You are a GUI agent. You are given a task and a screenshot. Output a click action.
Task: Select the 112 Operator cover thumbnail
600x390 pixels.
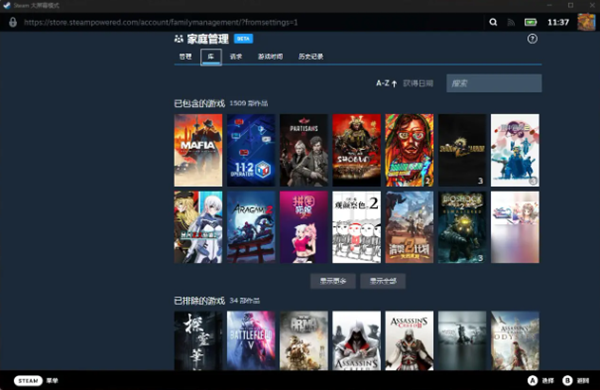click(x=251, y=150)
